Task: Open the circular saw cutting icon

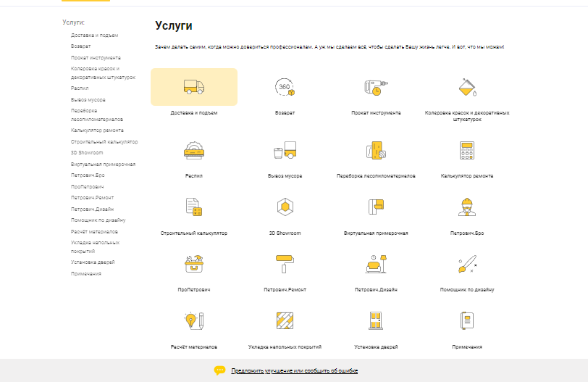Action: [194, 150]
